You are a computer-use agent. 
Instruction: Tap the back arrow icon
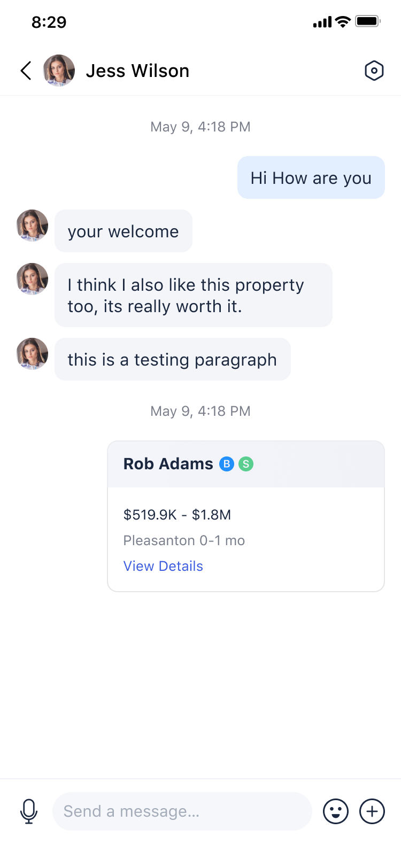[26, 71]
